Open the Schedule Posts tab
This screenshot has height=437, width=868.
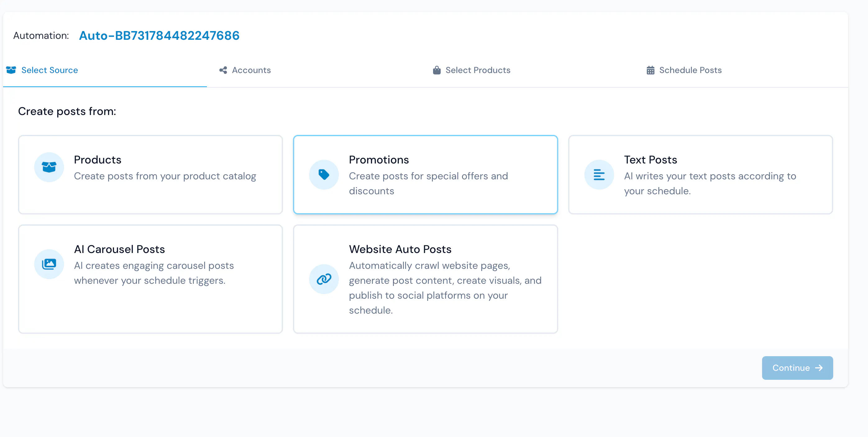(684, 70)
